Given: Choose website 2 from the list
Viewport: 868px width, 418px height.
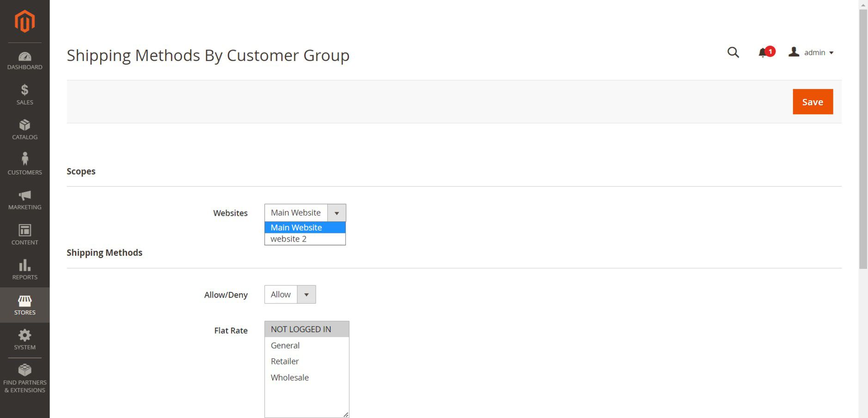Looking at the screenshot, I should (288, 239).
